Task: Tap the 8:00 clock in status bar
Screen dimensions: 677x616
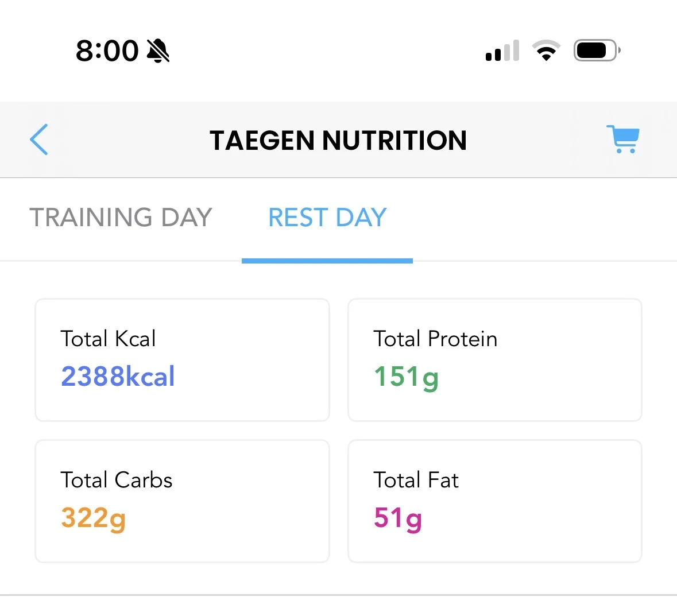Action: (107, 51)
